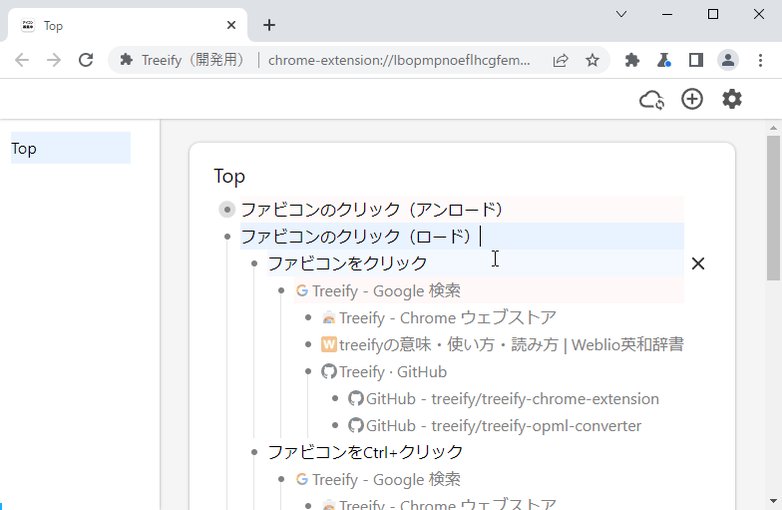Collapse bullet of Treeify · GitHub
This screenshot has height=510, width=782.
point(308,371)
